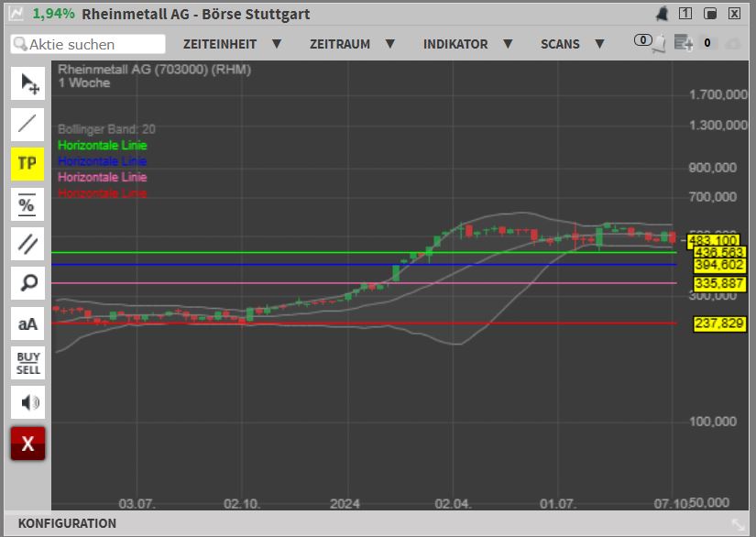Image resolution: width=756 pixels, height=537 pixels.
Task: Click the dark alarm bell in title bar
Action: [662, 14]
